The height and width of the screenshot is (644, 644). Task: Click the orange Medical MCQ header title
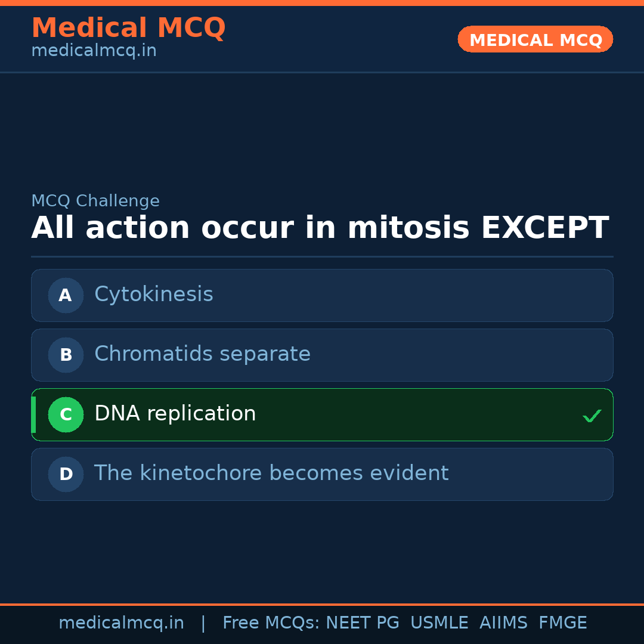pos(128,28)
